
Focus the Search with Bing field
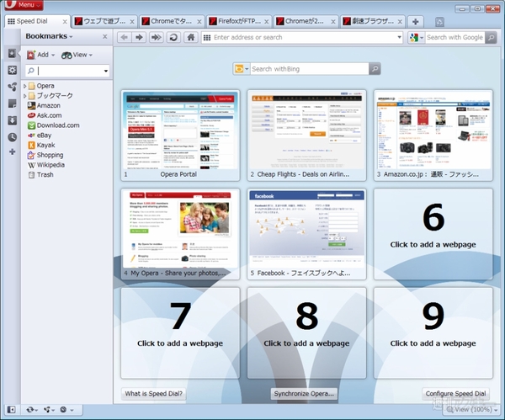point(310,69)
